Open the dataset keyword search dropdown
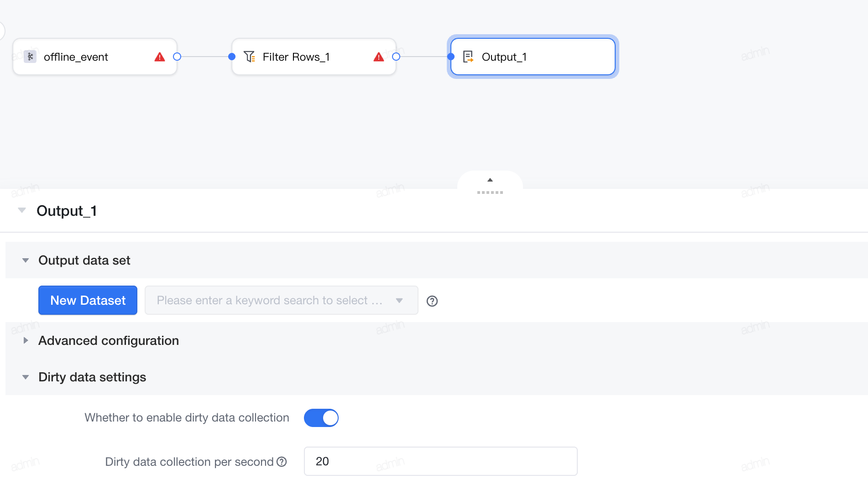Viewport: 868px width, 500px height. click(281, 300)
